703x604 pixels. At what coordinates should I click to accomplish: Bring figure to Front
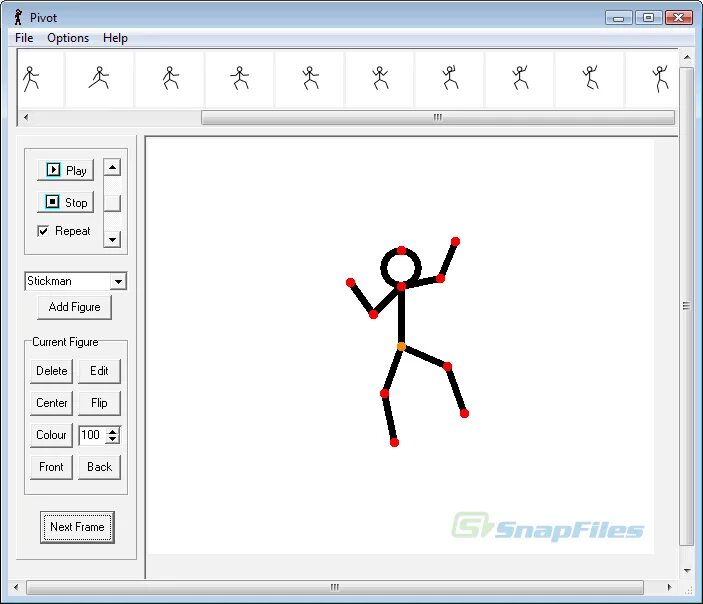tap(52, 467)
